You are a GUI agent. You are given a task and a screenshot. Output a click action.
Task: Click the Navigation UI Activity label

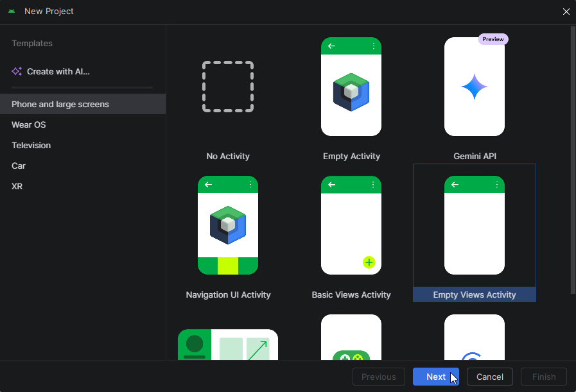pyautogui.click(x=228, y=294)
